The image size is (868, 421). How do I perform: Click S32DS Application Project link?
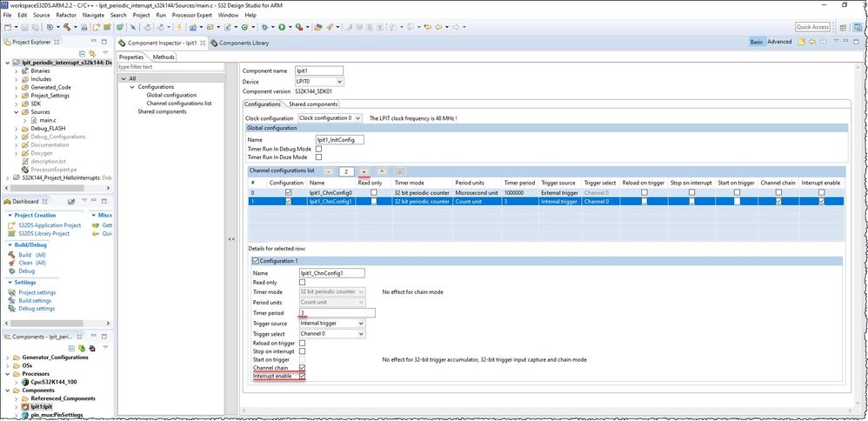pyautogui.click(x=50, y=225)
